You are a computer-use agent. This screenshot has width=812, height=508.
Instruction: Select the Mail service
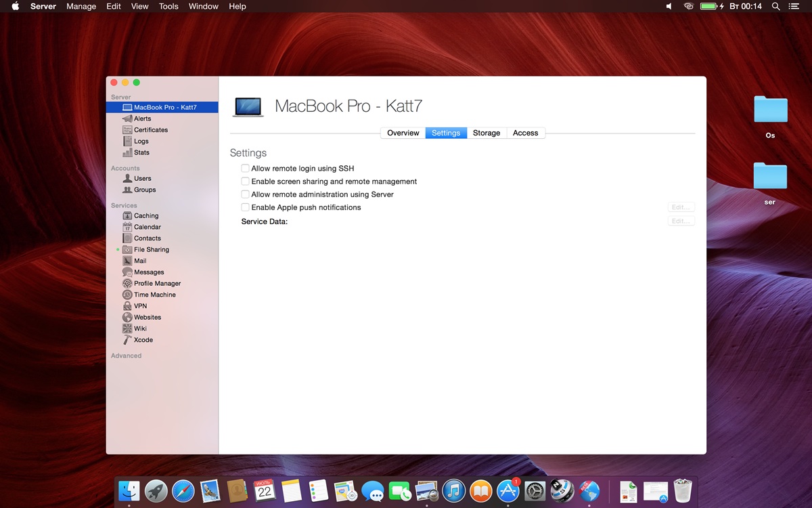click(135, 261)
